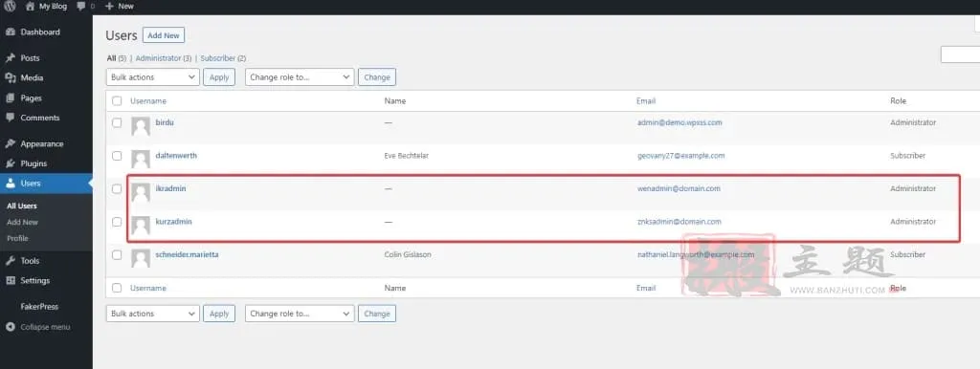Click the Tools wrench icon

pyautogui.click(x=10, y=261)
